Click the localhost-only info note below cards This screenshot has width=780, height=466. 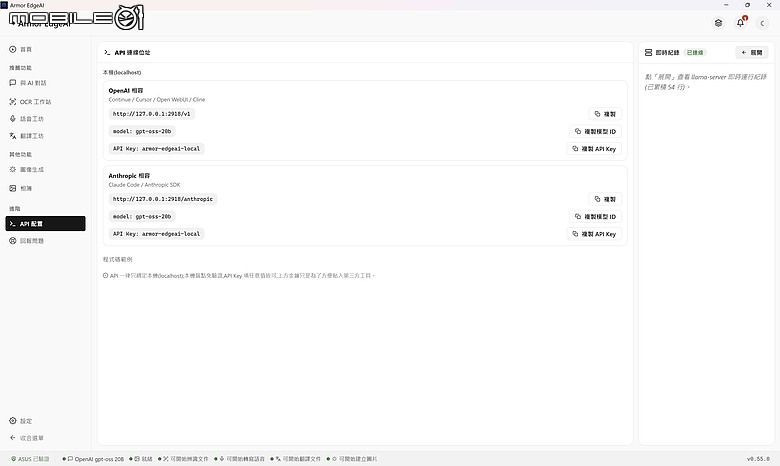tap(239, 276)
